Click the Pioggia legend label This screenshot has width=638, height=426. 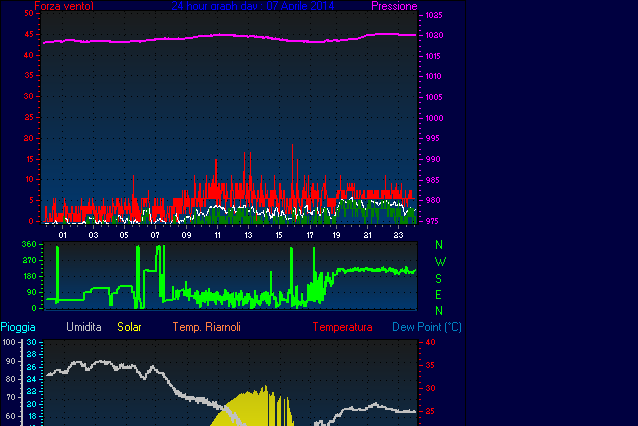point(19,327)
